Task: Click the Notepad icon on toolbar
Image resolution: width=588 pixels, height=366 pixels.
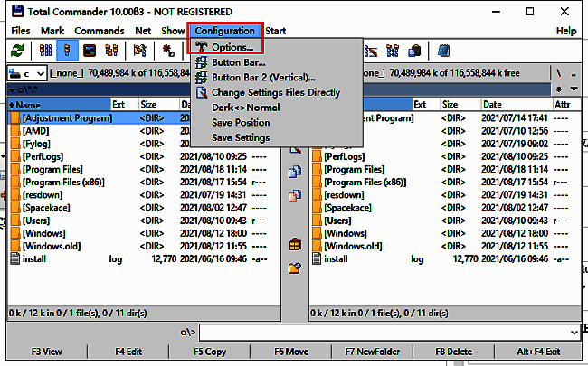Action: click(x=442, y=51)
